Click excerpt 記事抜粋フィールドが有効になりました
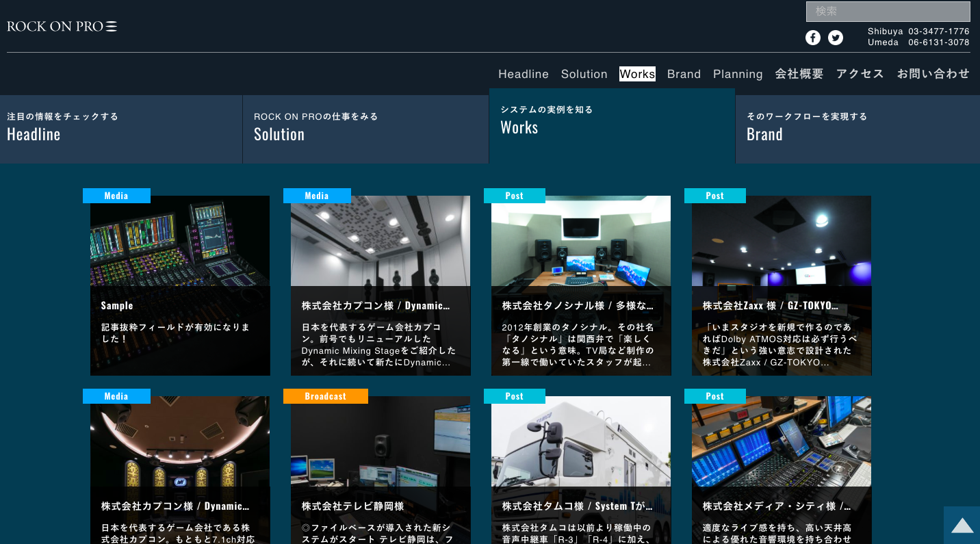This screenshot has width=980, height=544. [175, 333]
